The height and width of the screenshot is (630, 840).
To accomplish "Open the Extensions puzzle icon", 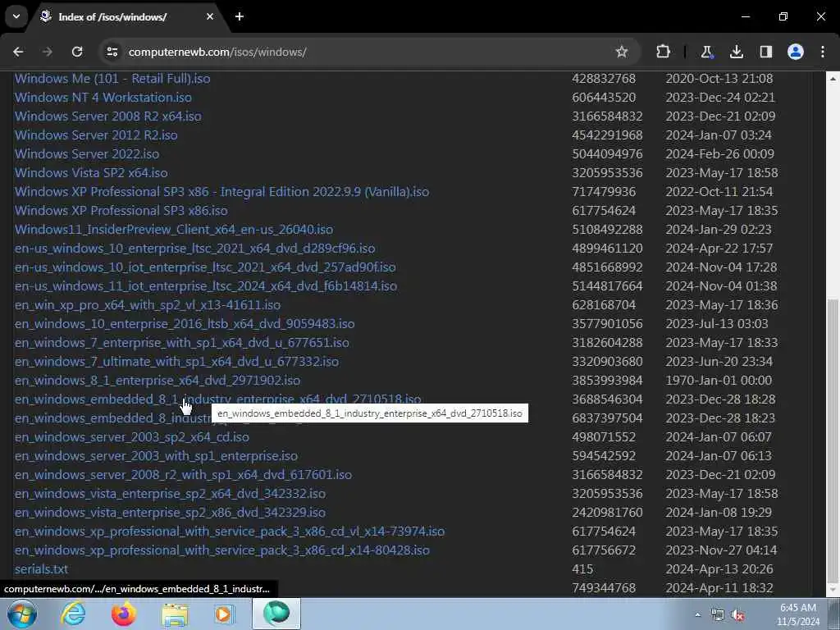I will point(663,52).
